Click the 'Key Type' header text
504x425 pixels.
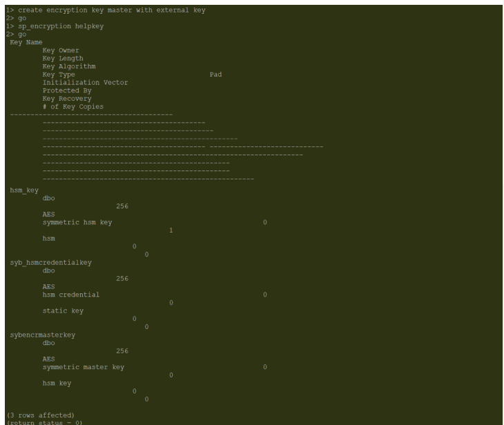pos(59,75)
